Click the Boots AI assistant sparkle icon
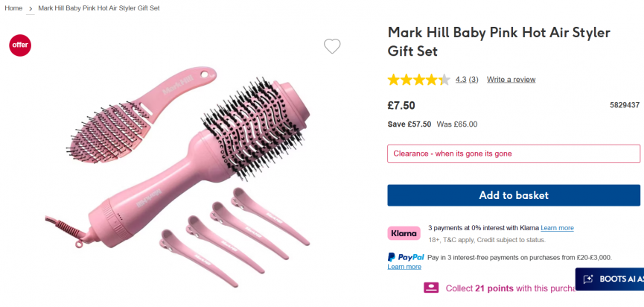This screenshot has height=307, width=644. 588,279
